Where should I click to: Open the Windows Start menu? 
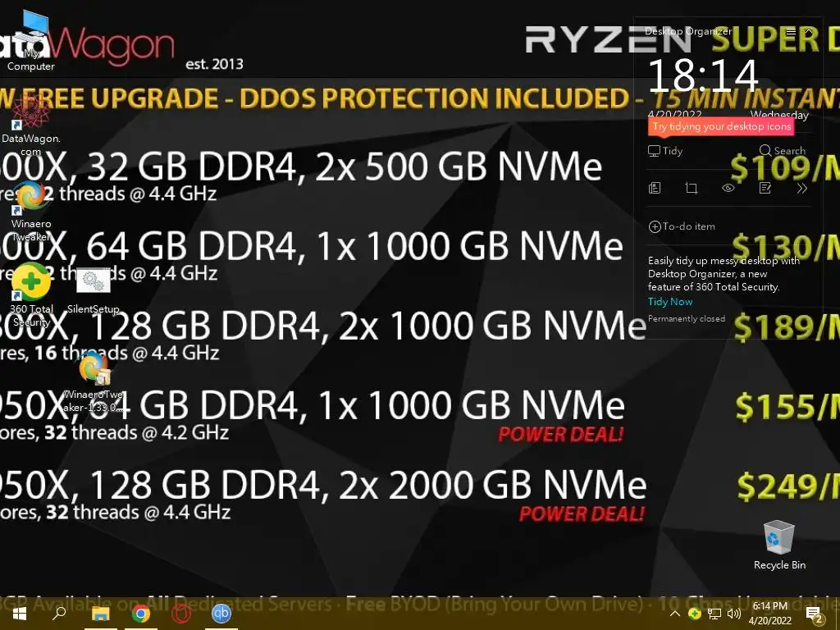[20, 614]
